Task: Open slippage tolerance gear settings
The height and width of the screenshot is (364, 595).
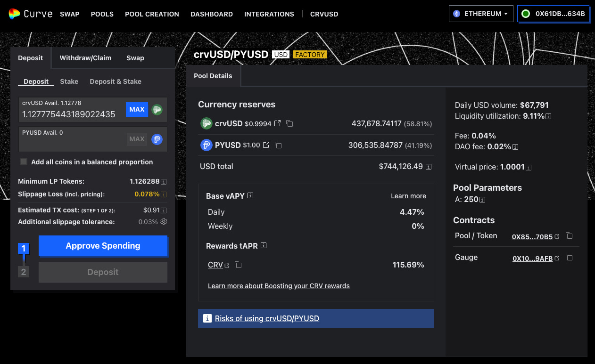Action: pyautogui.click(x=164, y=221)
